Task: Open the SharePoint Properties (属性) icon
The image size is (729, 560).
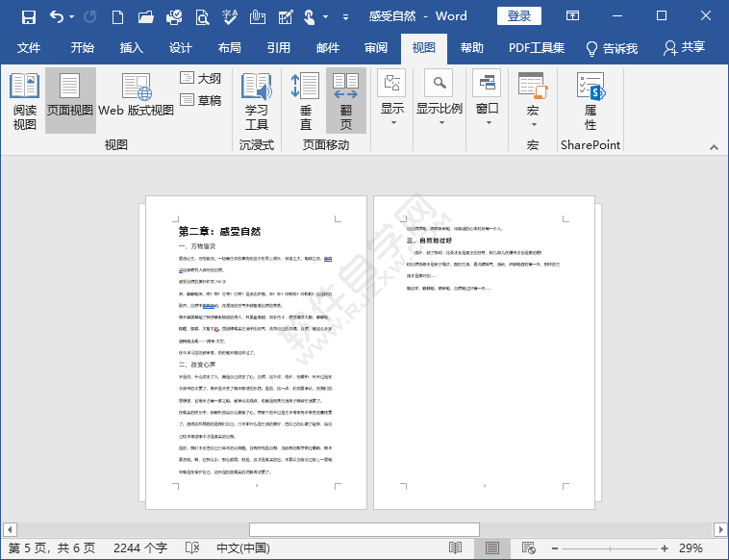Action: click(590, 101)
